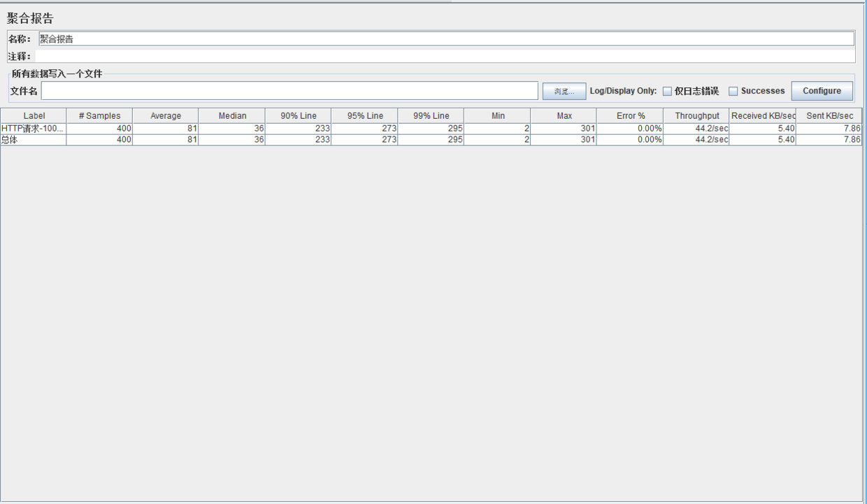867x504 pixels.
Task: Enable the 仅日志错误 checkbox
Action: (668, 92)
